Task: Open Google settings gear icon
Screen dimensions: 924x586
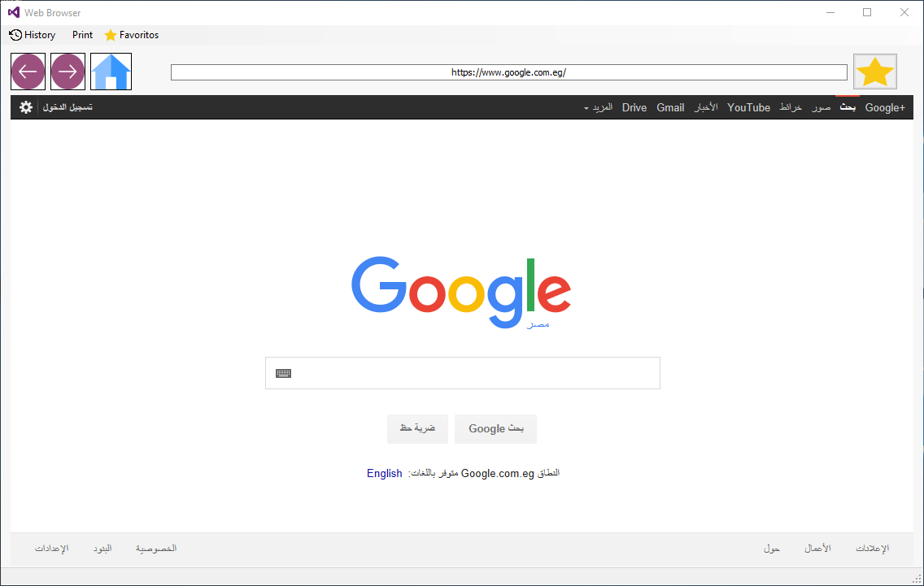Action: point(26,107)
